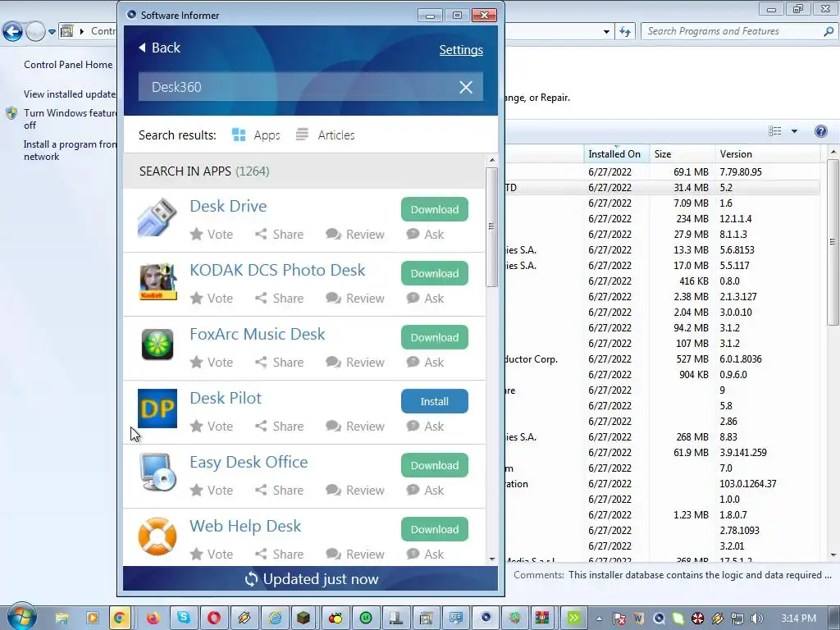Open Desk Pilot title link
This screenshot has height=630, width=840.
[x=226, y=398]
